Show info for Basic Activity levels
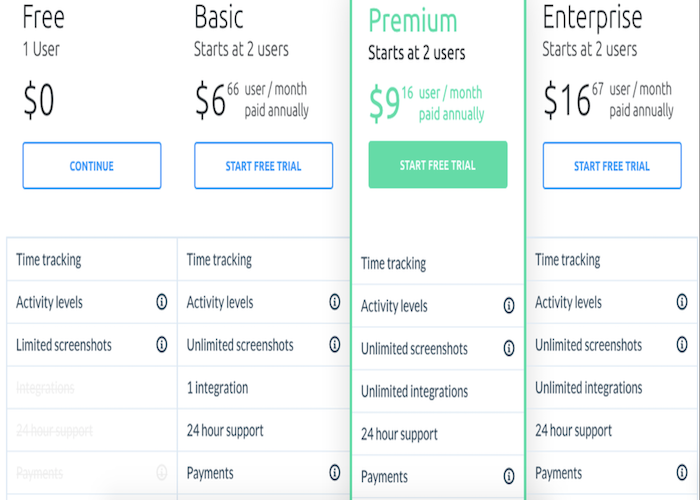The image size is (700, 500). click(335, 302)
